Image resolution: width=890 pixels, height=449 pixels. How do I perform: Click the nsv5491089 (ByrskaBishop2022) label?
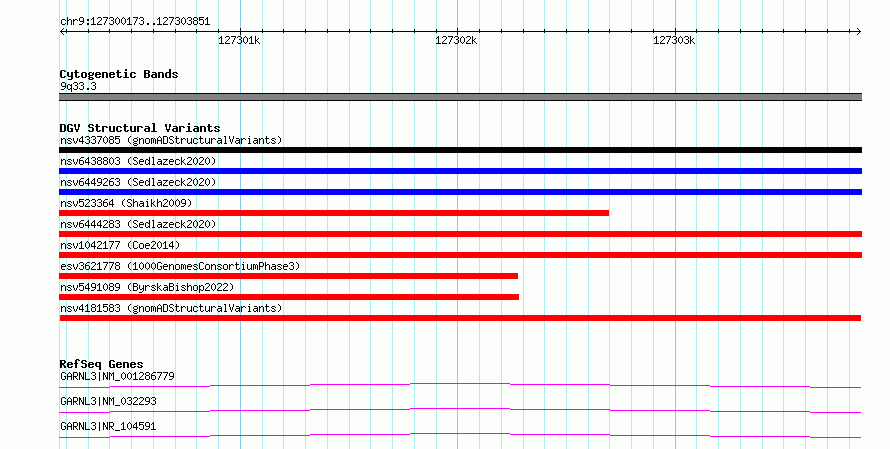click(147, 287)
